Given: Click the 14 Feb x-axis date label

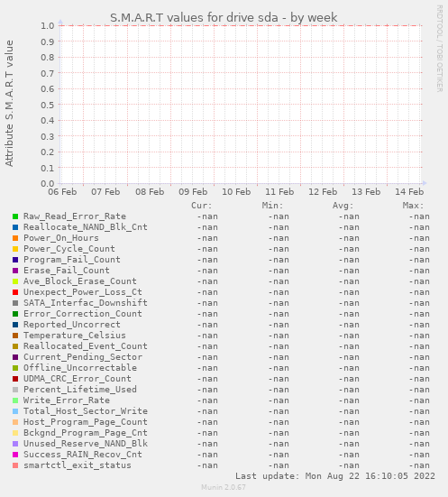Looking at the screenshot, I should [409, 192].
